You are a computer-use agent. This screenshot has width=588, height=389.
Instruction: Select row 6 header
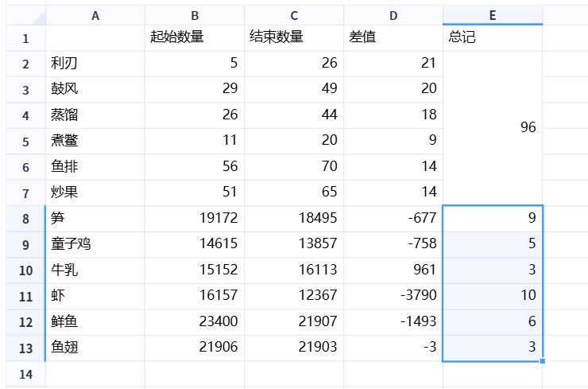point(25,167)
